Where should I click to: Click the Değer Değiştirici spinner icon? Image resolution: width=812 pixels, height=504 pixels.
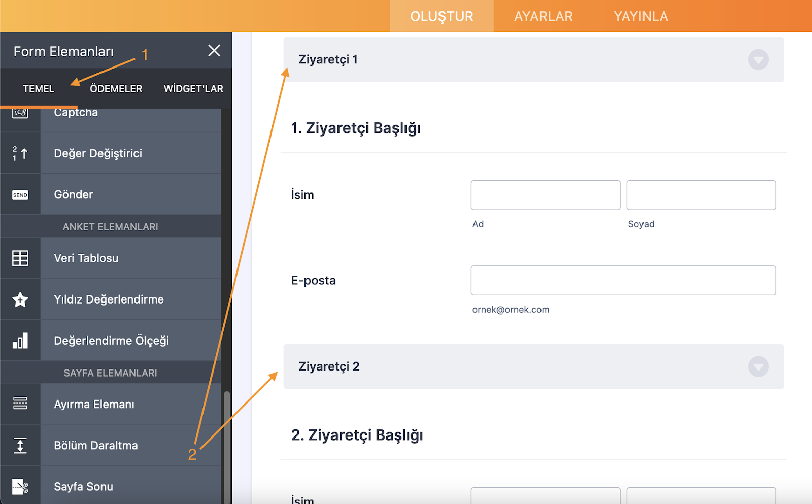point(20,153)
